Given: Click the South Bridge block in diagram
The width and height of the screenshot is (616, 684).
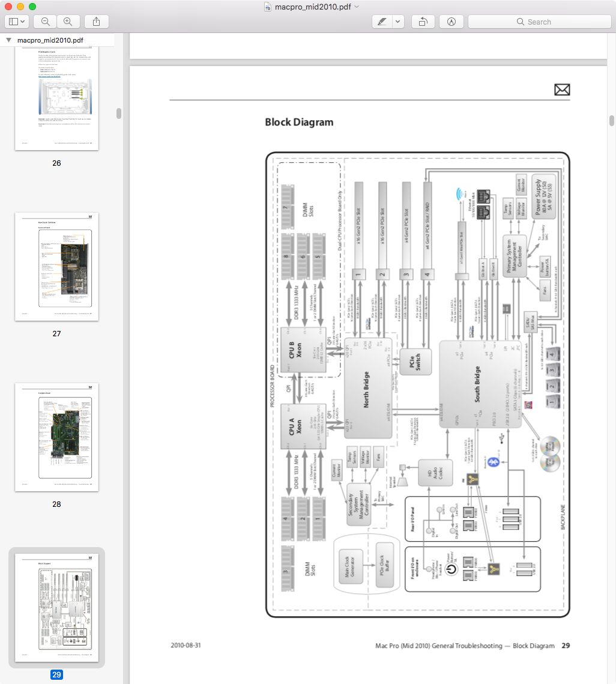Looking at the screenshot, I should click(480, 384).
